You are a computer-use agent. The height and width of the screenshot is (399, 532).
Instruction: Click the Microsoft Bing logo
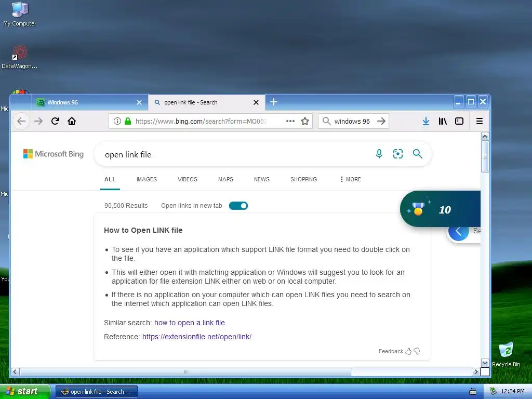pyautogui.click(x=54, y=154)
